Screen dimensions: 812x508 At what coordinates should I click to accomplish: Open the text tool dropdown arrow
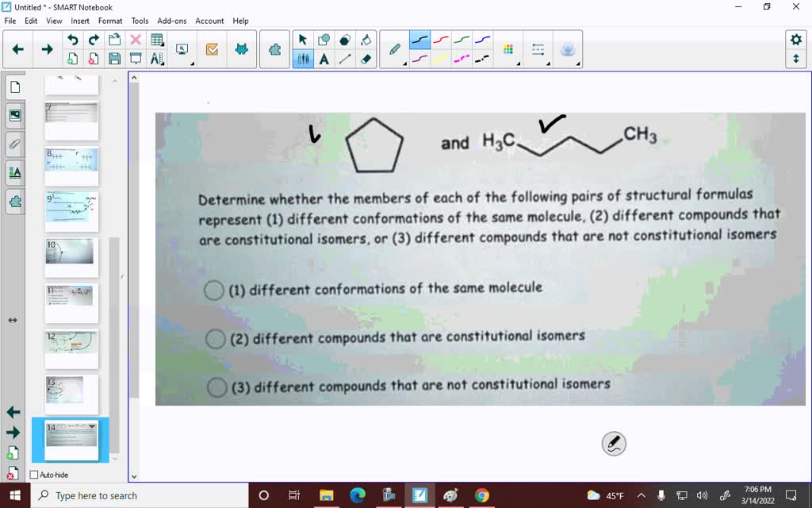tap(331, 63)
